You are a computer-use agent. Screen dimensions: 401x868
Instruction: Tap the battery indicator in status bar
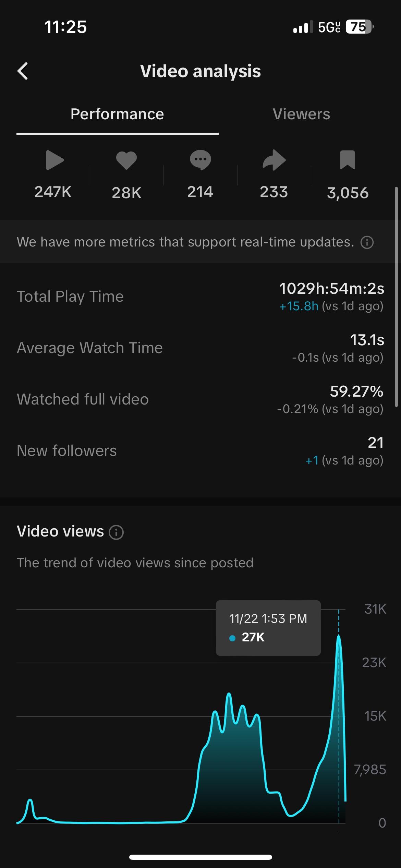pyautogui.click(x=359, y=27)
